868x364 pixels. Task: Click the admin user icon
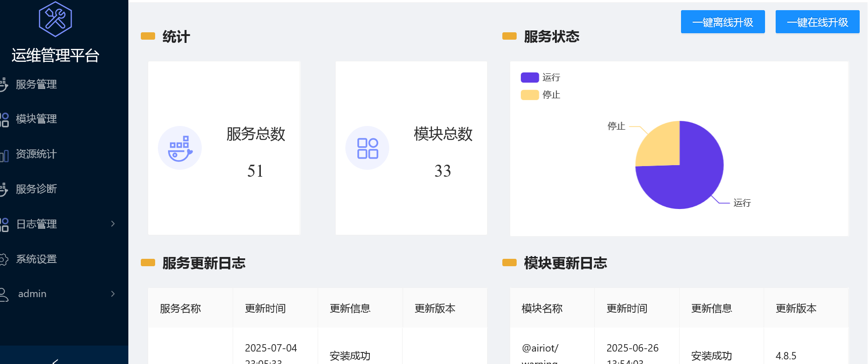coord(4,294)
